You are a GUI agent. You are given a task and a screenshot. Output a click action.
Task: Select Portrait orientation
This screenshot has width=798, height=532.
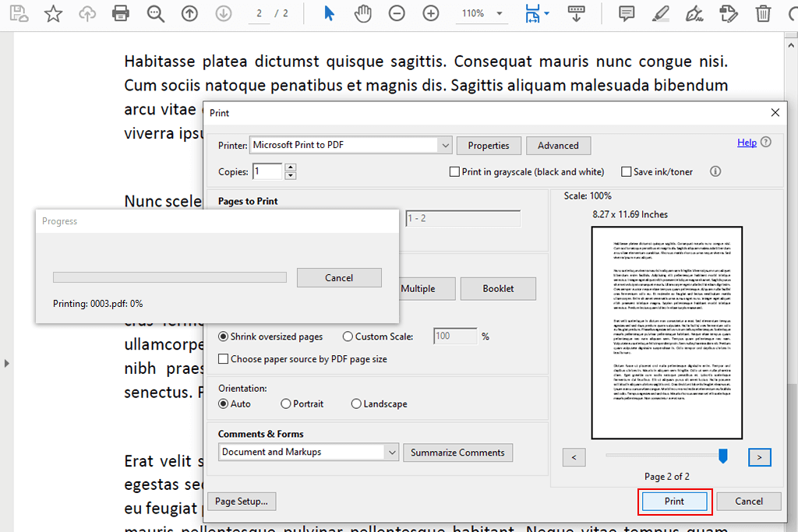point(285,403)
